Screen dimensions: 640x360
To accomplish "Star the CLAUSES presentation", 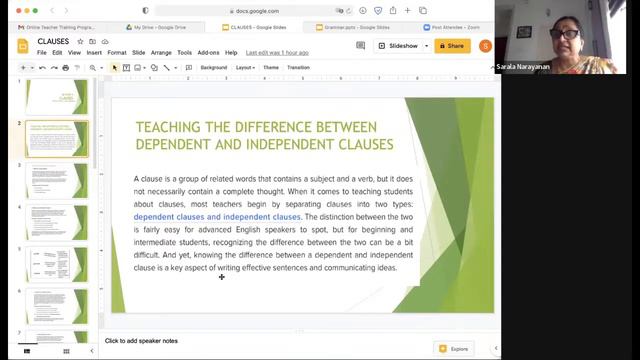I will click(x=80, y=42).
